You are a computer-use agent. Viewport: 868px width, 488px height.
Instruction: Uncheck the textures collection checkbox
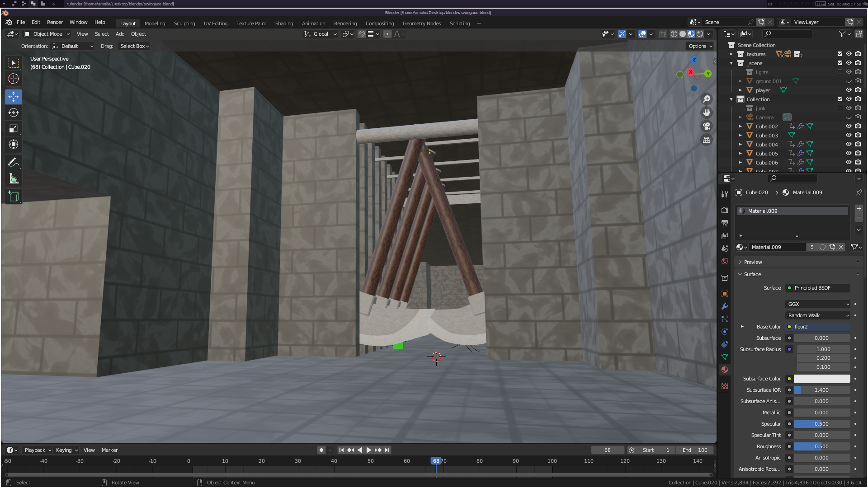click(840, 54)
